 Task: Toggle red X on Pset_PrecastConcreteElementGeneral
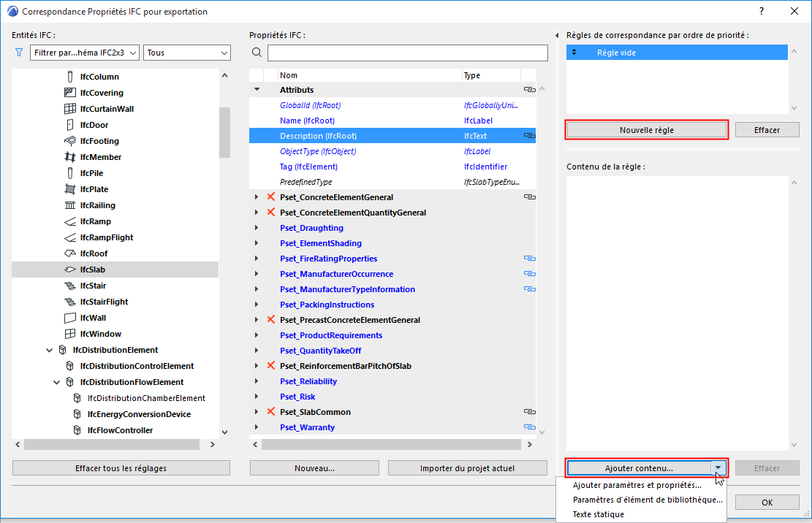[271, 320]
